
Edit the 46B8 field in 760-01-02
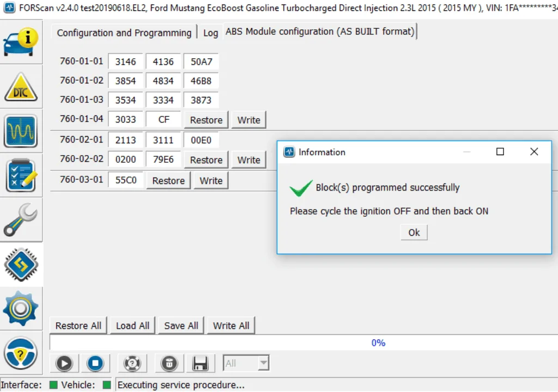(x=201, y=81)
